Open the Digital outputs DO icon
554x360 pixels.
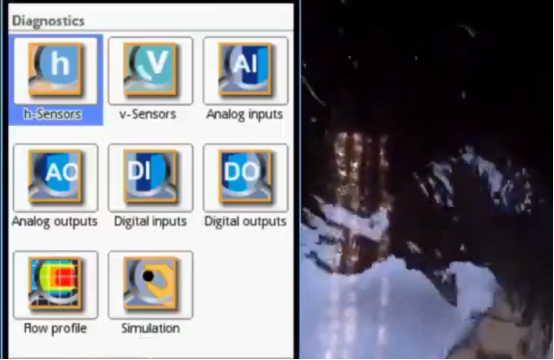point(246,177)
